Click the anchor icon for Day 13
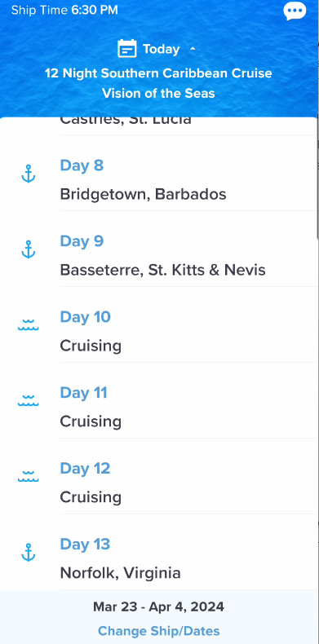The height and width of the screenshot is (644, 319). click(x=29, y=552)
